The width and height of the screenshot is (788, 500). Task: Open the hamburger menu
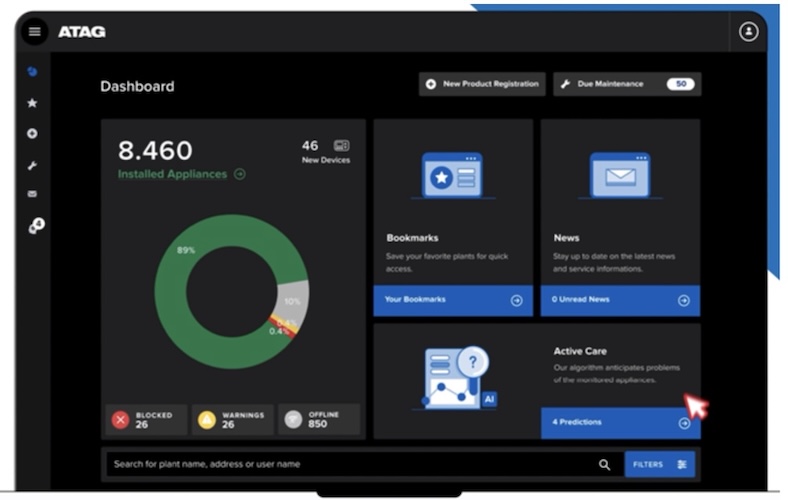[x=35, y=32]
